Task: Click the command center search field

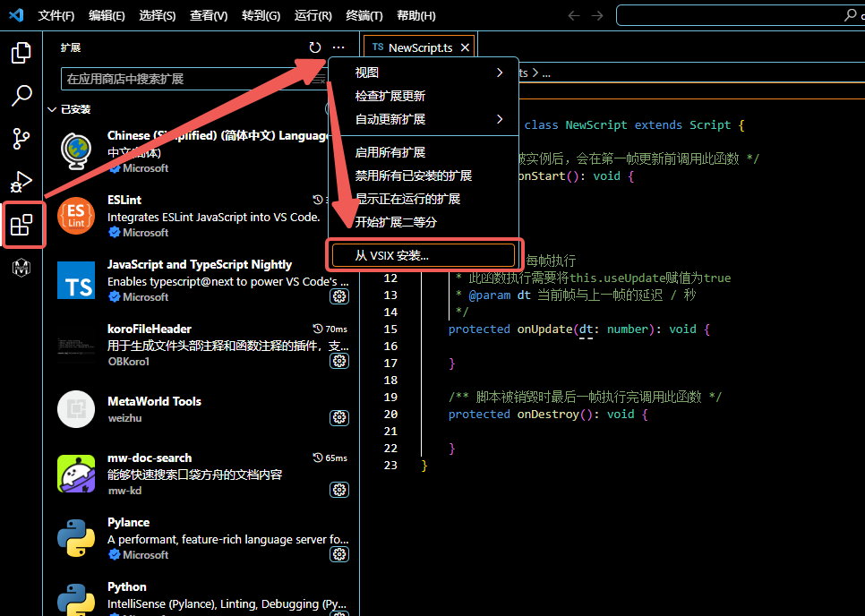Action: [740, 15]
